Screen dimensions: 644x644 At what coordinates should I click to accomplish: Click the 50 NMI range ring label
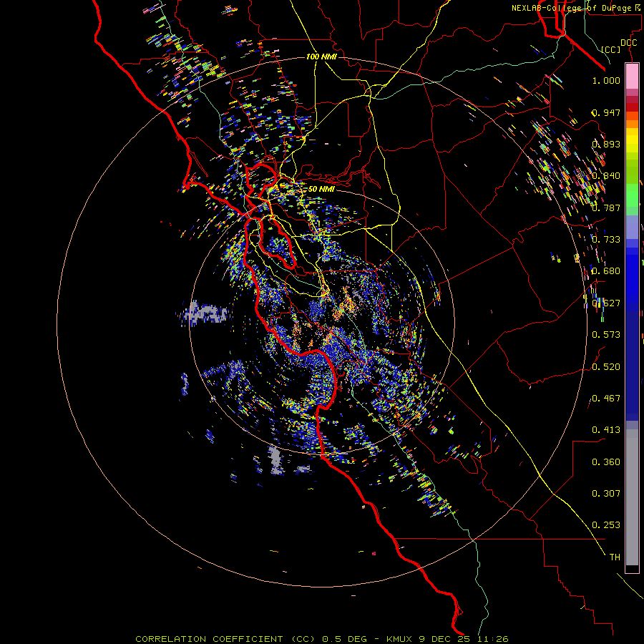pos(321,189)
